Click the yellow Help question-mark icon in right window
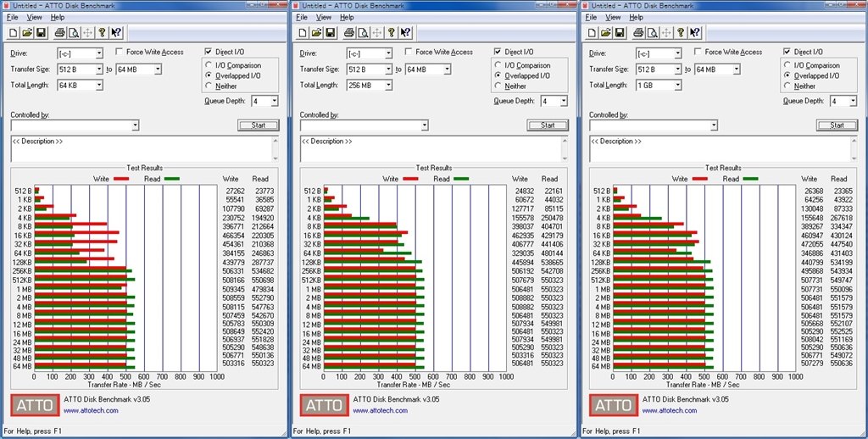The width and height of the screenshot is (868, 439). coord(680,33)
